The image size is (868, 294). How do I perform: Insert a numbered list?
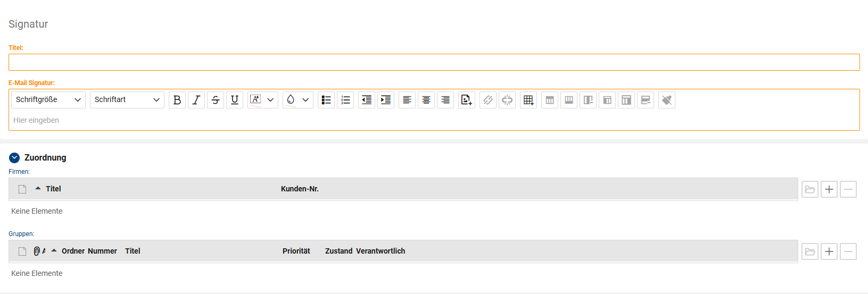pos(345,100)
